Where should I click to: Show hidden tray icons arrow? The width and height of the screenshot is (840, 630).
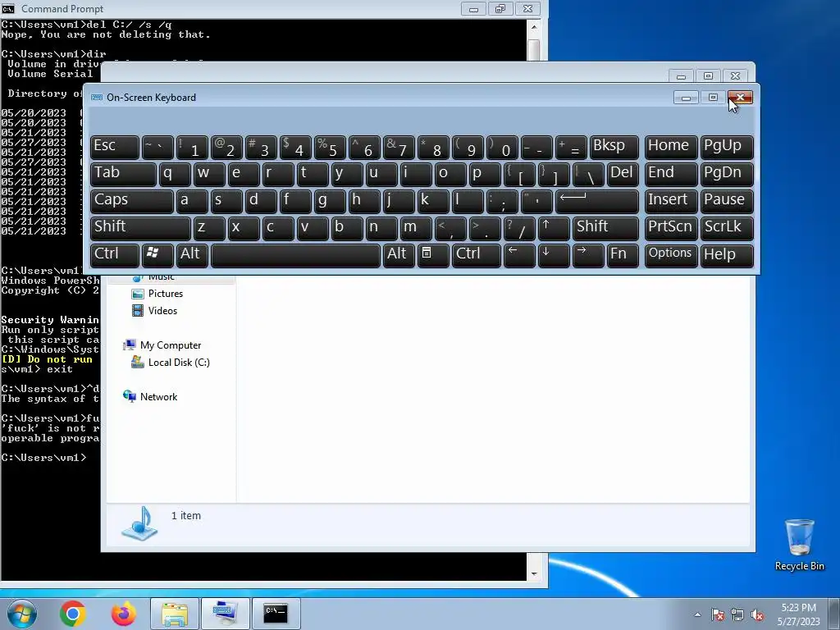tap(697, 614)
